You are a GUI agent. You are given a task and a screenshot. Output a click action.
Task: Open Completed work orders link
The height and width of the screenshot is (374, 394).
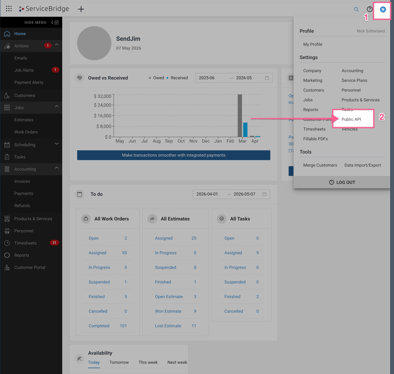click(x=99, y=326)
